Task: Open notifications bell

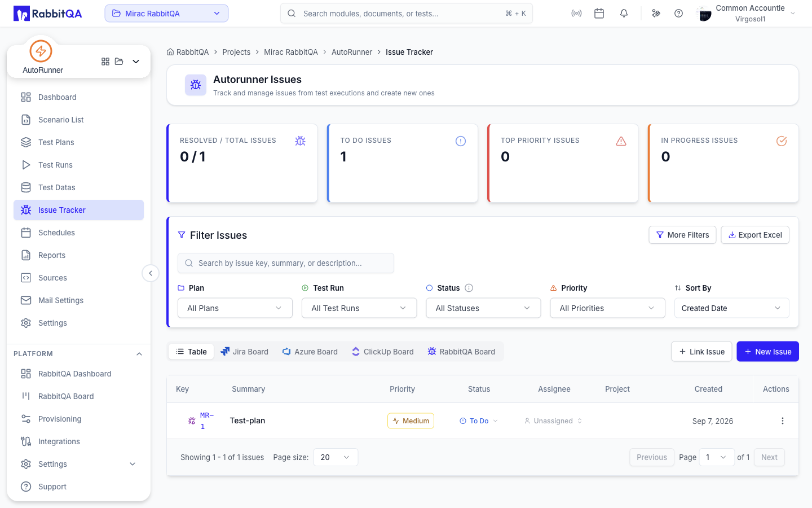Action: pos(624,14)
